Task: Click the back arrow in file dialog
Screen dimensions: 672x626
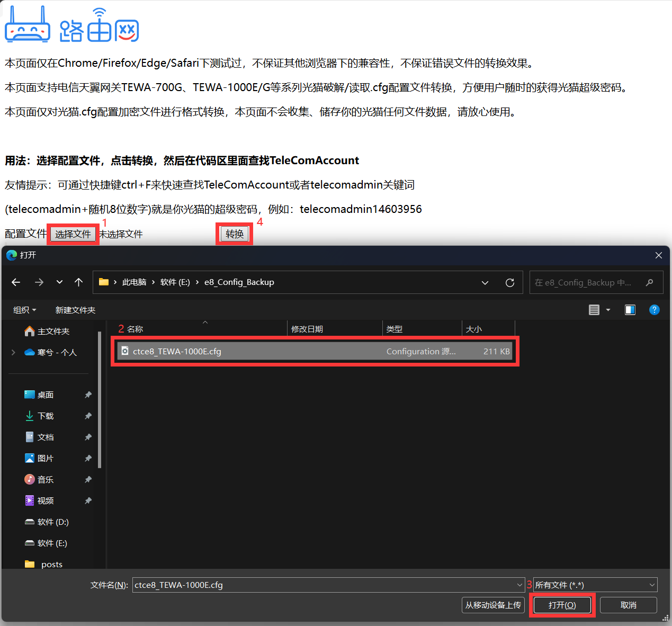Action: click(16, 282)
